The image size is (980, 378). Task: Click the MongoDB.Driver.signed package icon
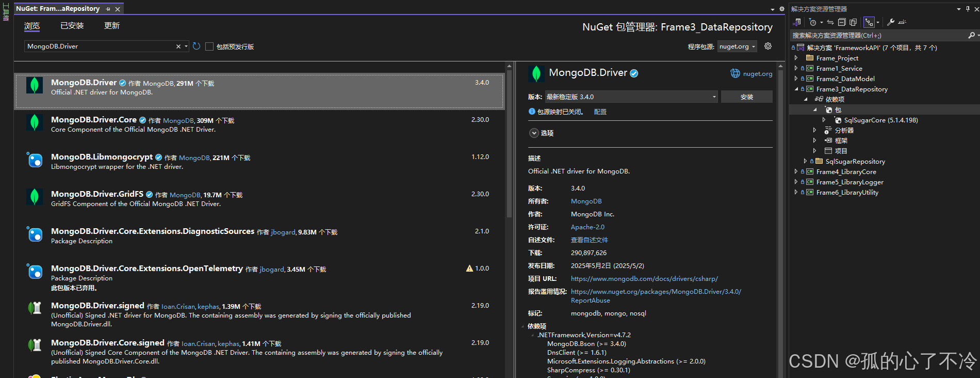click(35, 308)
